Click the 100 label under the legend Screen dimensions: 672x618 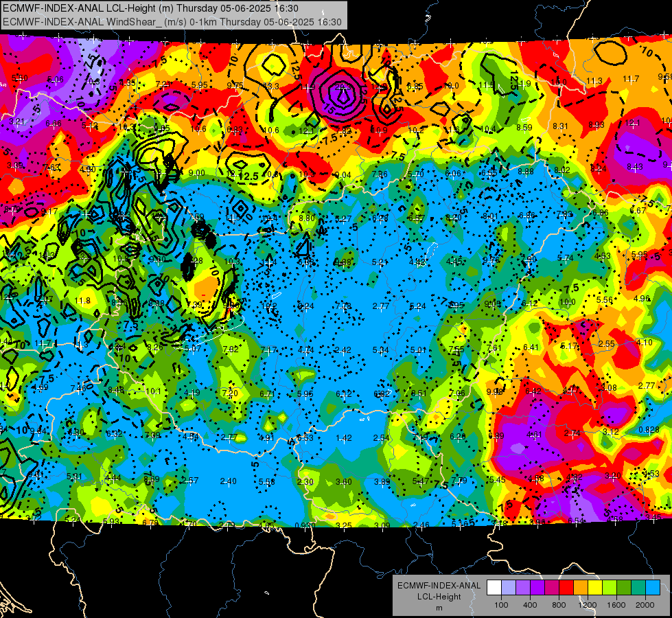[501, 605]
